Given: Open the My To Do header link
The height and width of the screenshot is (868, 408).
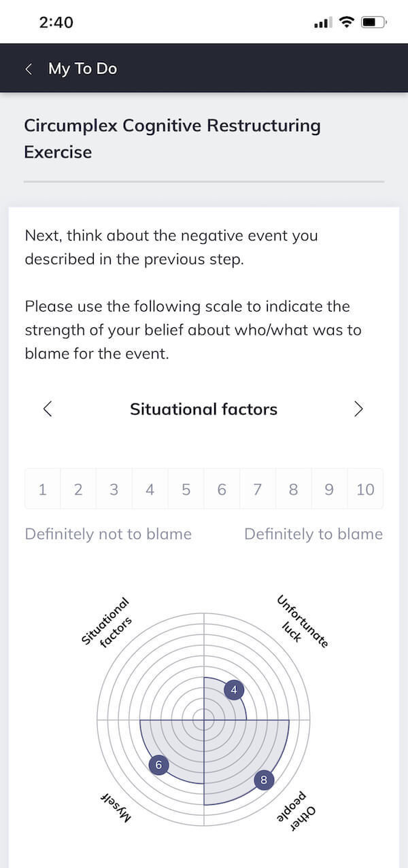Looking at the screenshot, I should [82, 69].
